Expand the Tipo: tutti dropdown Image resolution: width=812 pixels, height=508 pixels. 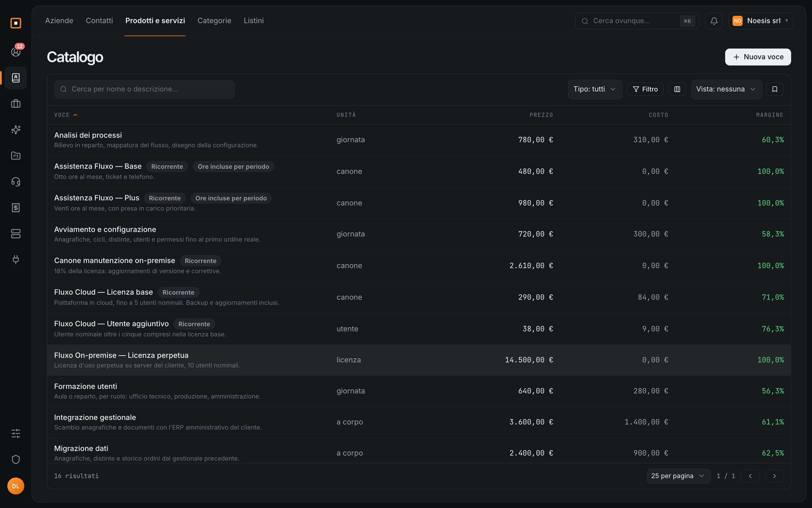[x=595, y=89]
